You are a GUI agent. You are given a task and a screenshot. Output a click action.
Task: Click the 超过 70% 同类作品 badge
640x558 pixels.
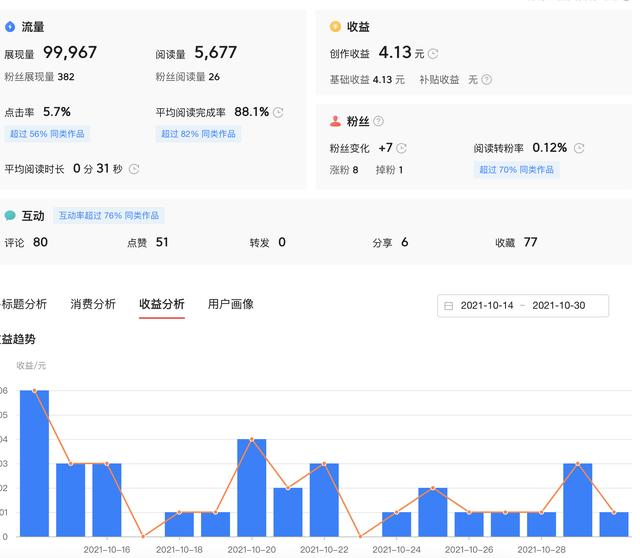coord(516,169)
